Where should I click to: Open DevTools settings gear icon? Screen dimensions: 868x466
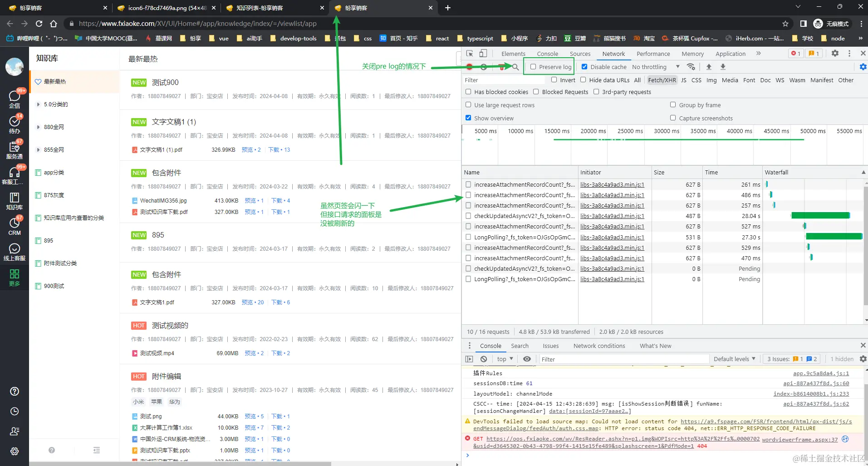835,53
